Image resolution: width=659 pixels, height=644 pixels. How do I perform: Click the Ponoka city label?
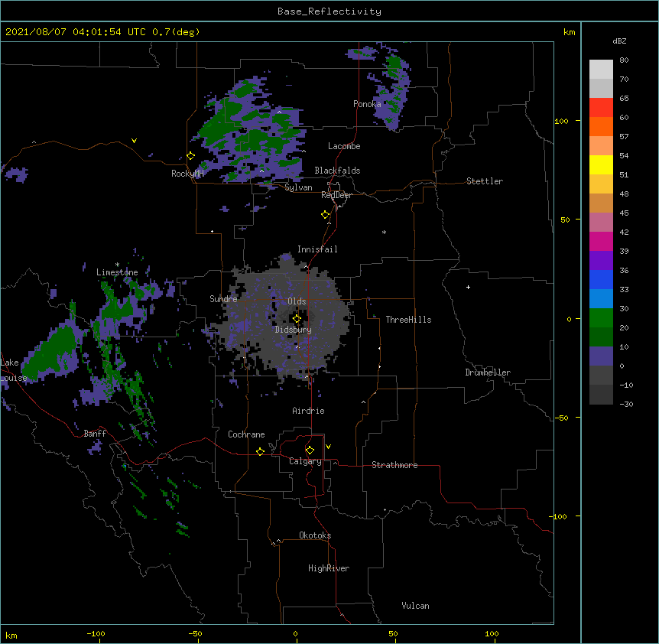[x=367, y=104]
